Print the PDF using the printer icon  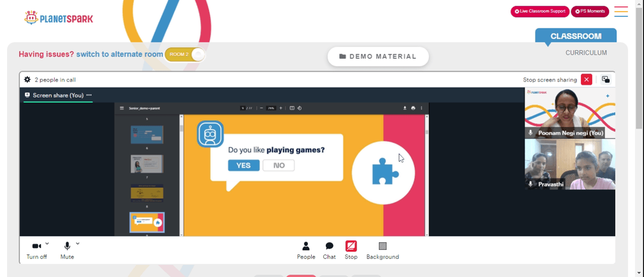pos(413,108)
